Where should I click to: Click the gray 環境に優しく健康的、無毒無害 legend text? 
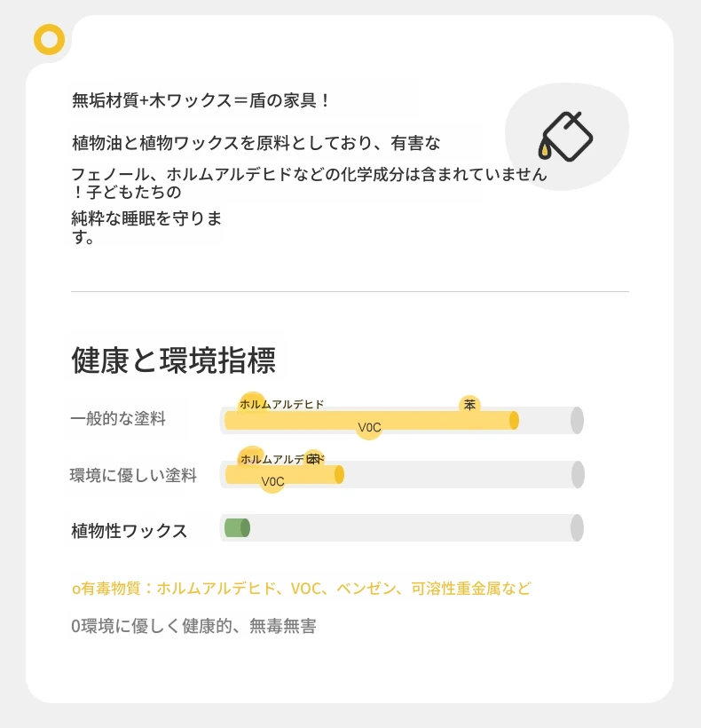(x=194, y=626)
